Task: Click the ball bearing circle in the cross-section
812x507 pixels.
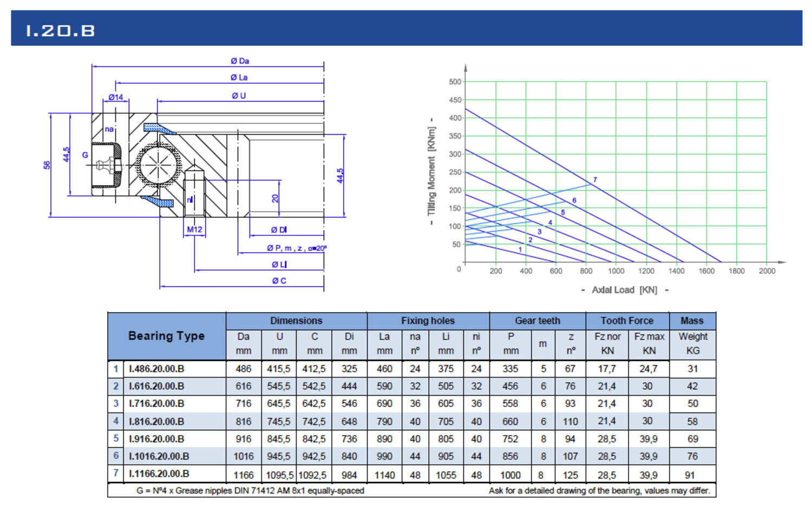Action: pos(159,164)
